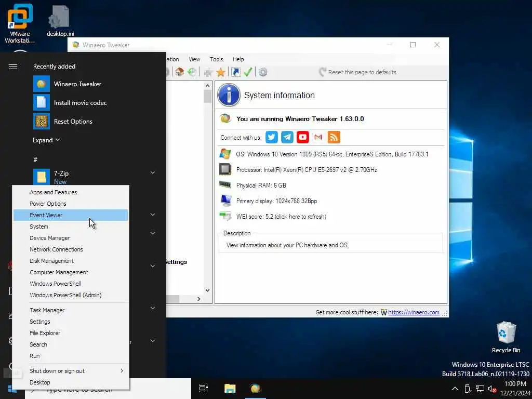The height and width of the screenshot is (399, 532).
Task: Click Winaero Tweaker taskbar icon
Action: pyautogui.click(x=256, y=389)
